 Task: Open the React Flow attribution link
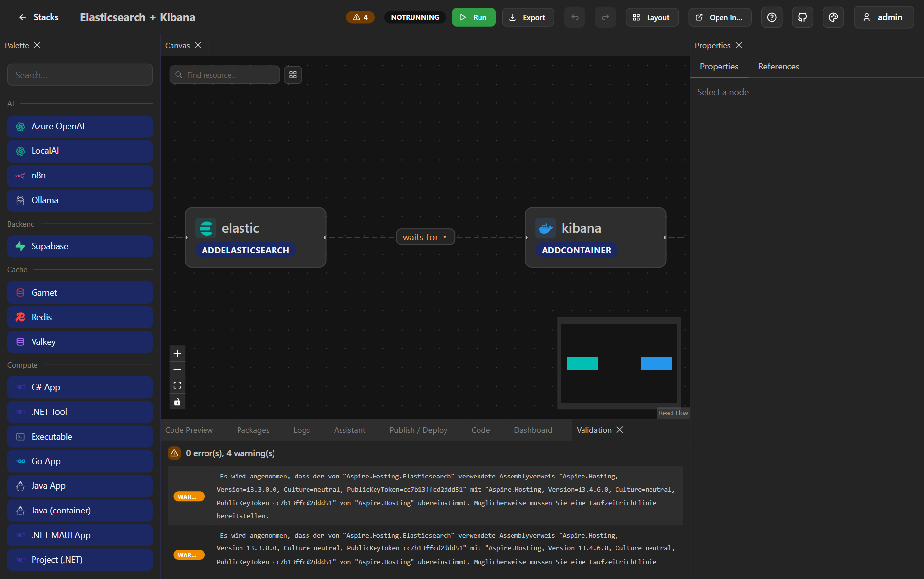tap(674, 413)
